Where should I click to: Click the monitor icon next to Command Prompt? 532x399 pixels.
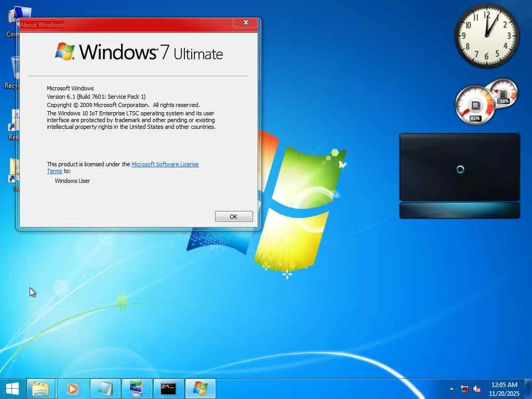coord(137,389)
